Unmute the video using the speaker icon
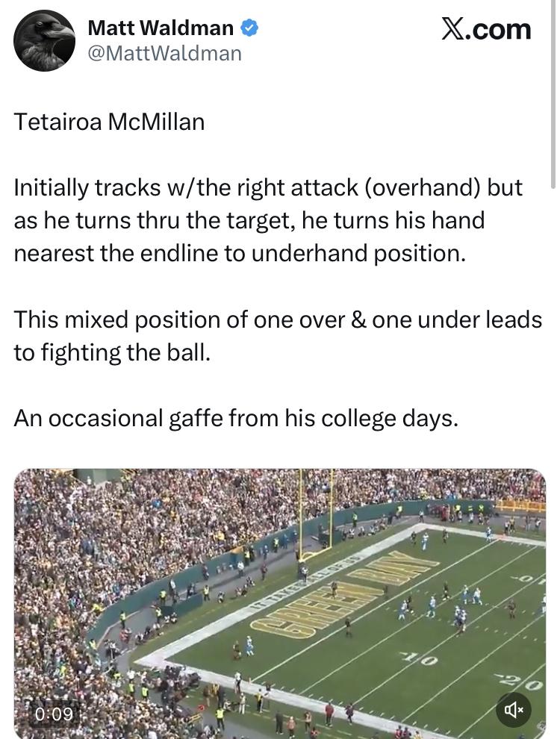 (513, 710)
